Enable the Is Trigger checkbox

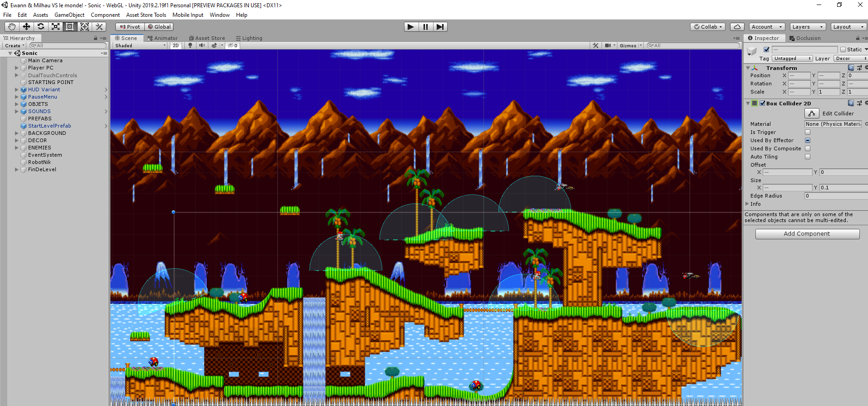pyautogui.click(x=808, y=132)
